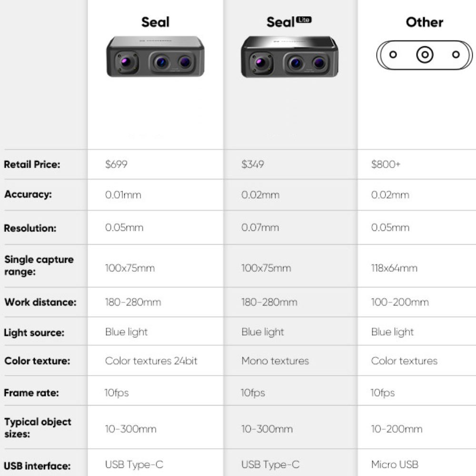Click the Lite badge next to Seal
Viewport: 476px width, 476px height.
304,20
